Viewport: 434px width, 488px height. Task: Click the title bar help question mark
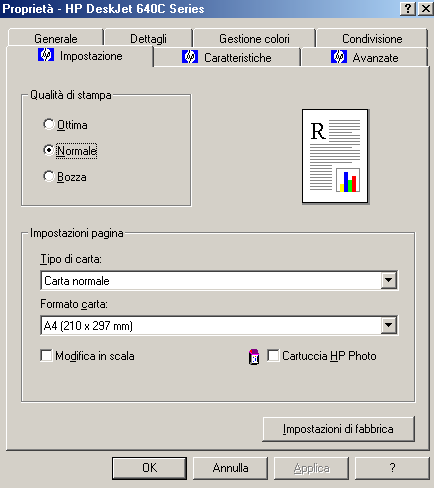tap(408, 8)
